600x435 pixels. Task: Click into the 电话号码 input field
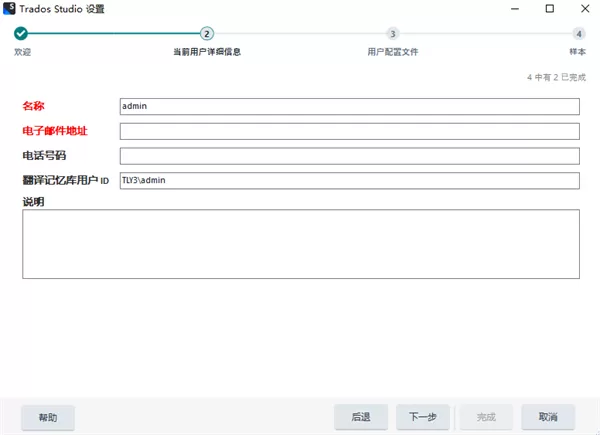(x=350, y=156)
